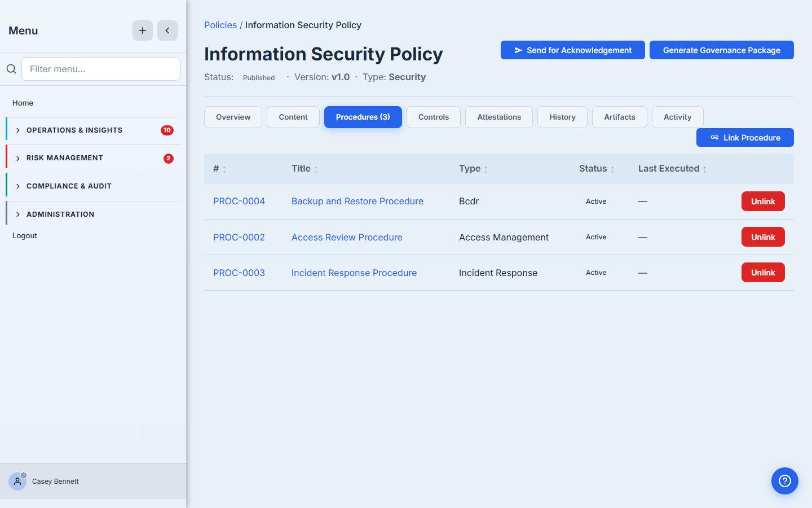812x508 pixels.
Task: Unlink the Access Review Procedure
Action: pos(763,237)
